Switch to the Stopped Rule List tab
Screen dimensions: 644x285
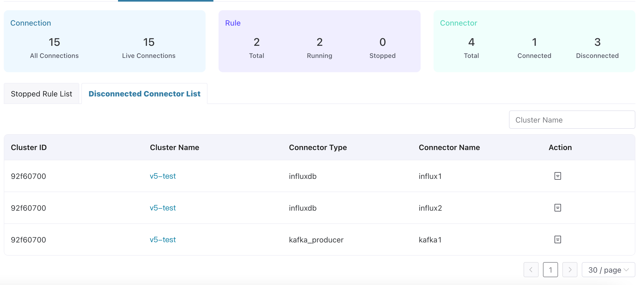tap(41, 93)
